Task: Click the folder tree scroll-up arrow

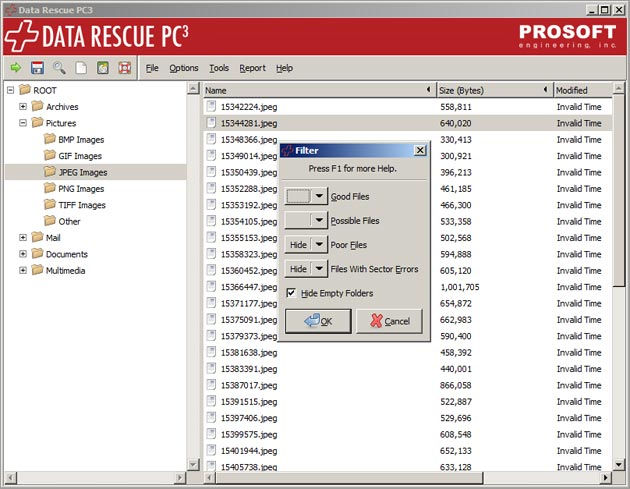Action: click(193, 88)
